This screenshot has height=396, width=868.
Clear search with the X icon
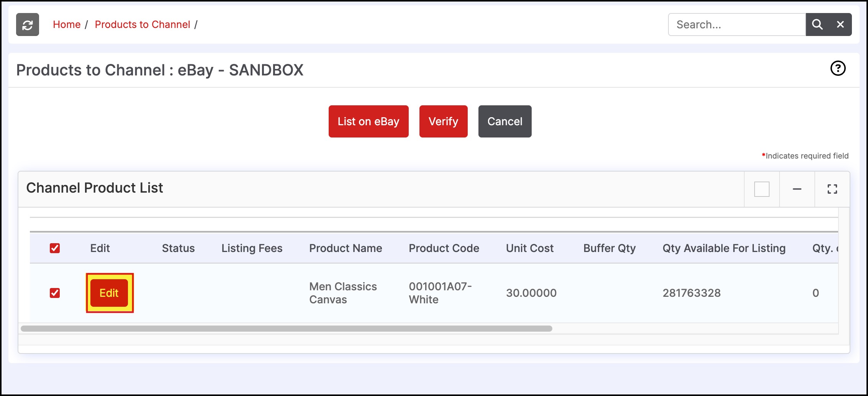[x=840, y=25]
